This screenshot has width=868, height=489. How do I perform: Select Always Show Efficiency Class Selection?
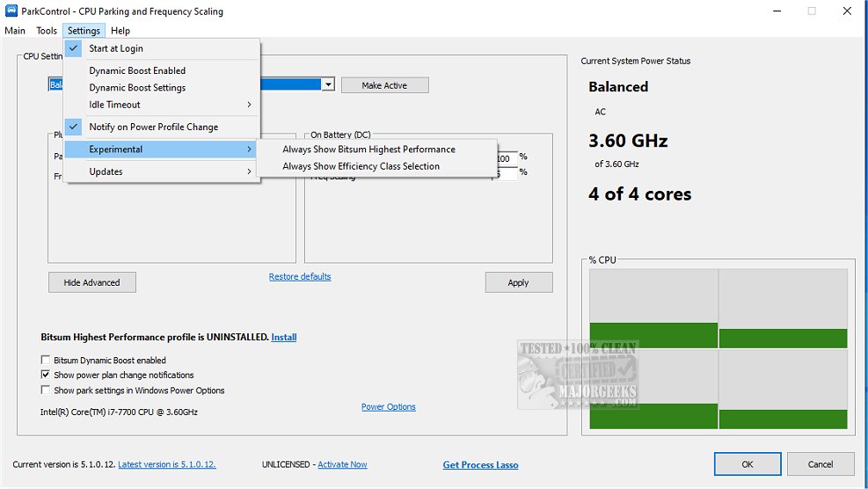pyautogui.click(x=361, y=166)
